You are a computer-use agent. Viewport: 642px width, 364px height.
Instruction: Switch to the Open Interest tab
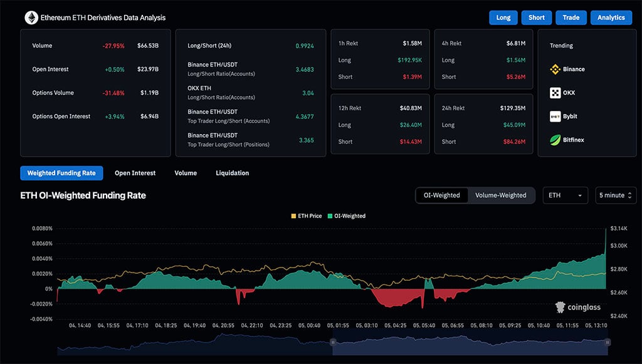pos(135,173)
